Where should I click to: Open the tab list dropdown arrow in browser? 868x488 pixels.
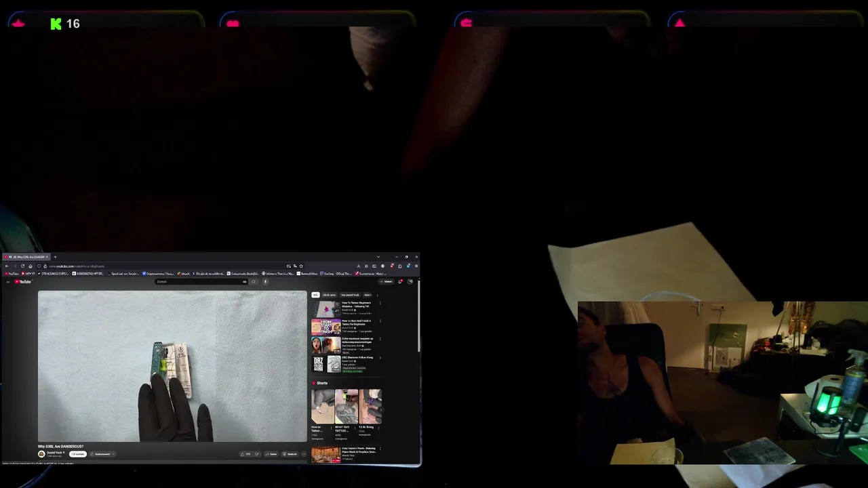pyautogui.click(x=378, y=257)
